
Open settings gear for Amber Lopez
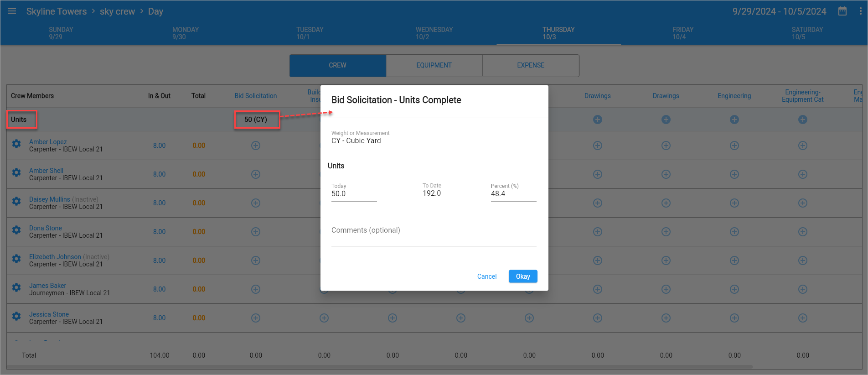click(x=16, y=144)
